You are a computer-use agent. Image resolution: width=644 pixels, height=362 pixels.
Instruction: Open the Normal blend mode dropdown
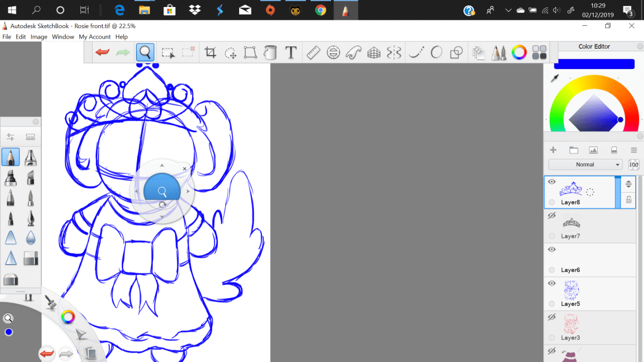pyautogui.click(x=585, y=165)
